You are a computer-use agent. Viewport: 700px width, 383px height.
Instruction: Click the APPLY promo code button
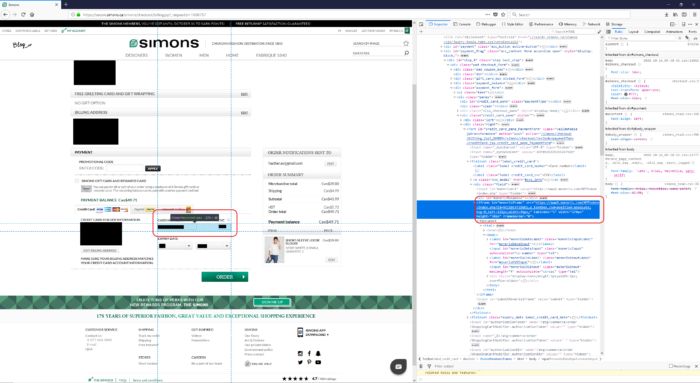[x=153, y=168]
